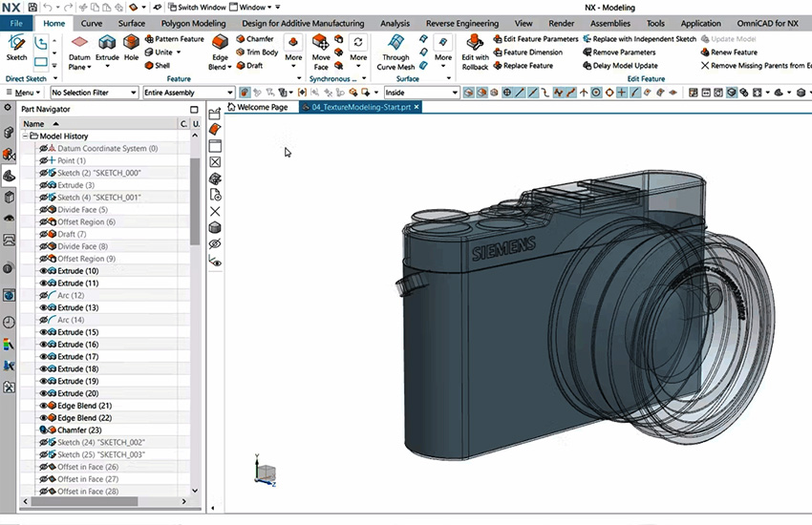
Task: Select the Hole tool
Action: coord(131,48)
